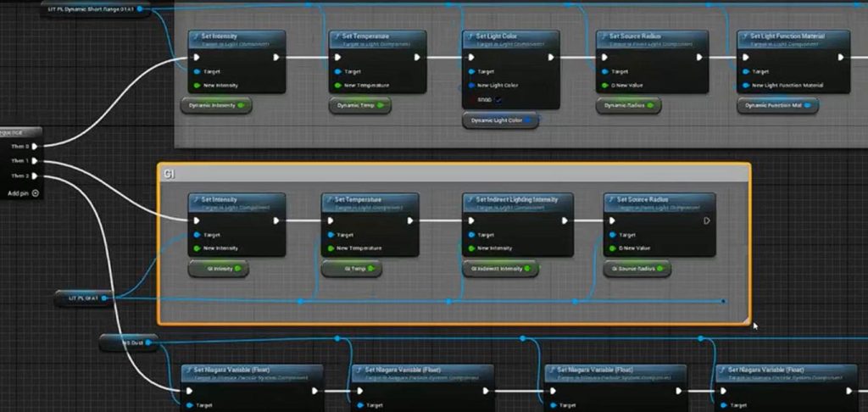
Task: Click the Then 1 execution output pin
Action: click(34, 161)
